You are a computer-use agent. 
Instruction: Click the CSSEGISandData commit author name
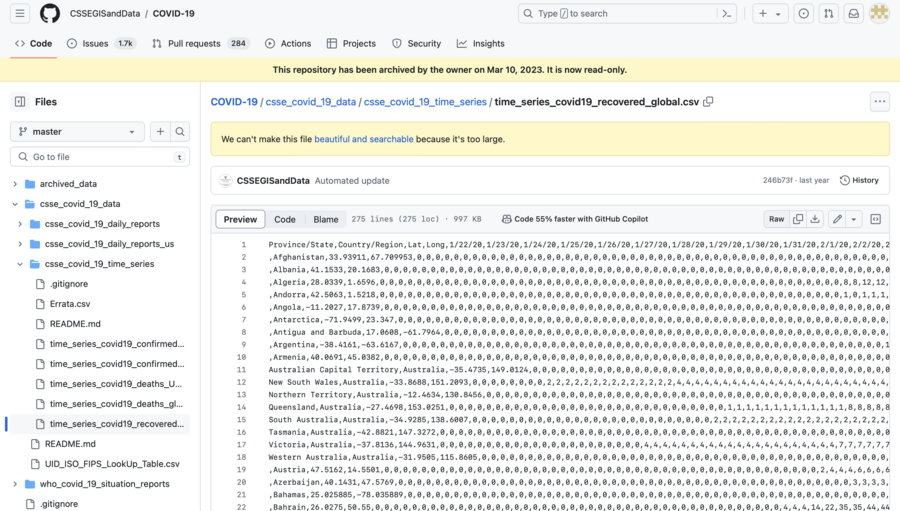coord(273,180)
